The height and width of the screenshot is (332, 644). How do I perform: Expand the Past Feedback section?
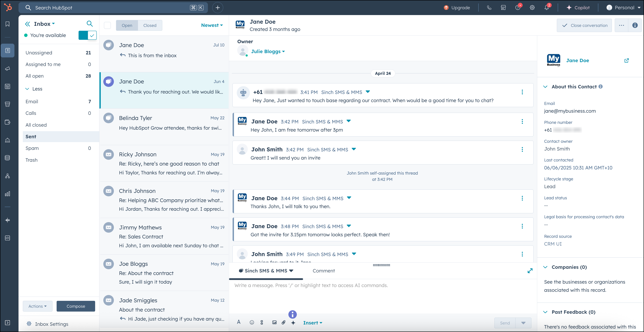pos(545,312)
